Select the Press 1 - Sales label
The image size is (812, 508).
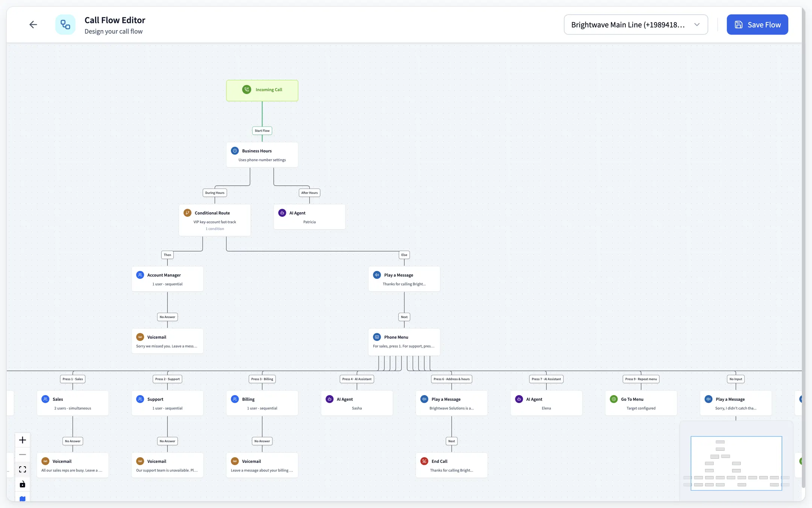coord(73,379)
